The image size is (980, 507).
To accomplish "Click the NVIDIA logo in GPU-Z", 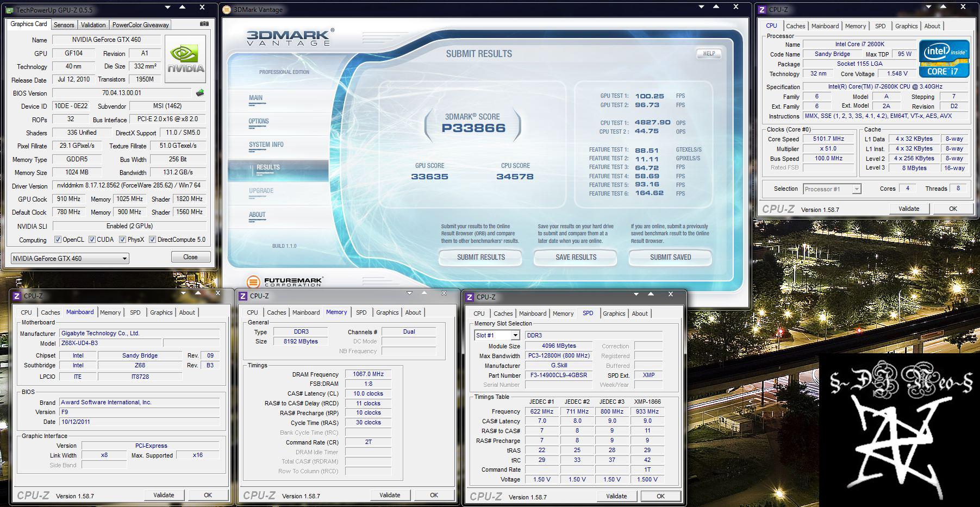I will [185, 59].
